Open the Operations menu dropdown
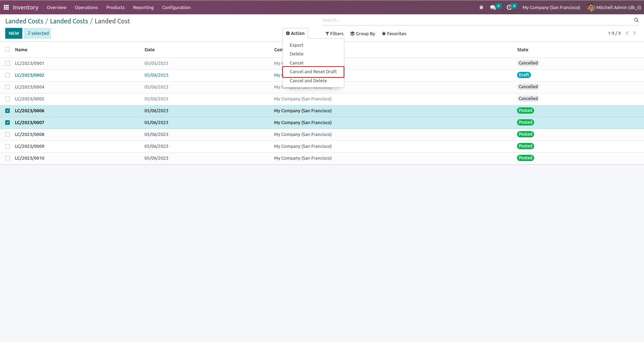 [x=86, y=7]
